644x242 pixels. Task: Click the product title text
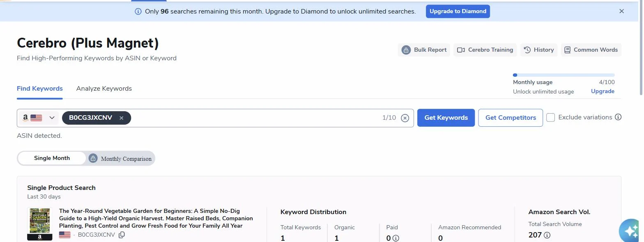point(156,219)
